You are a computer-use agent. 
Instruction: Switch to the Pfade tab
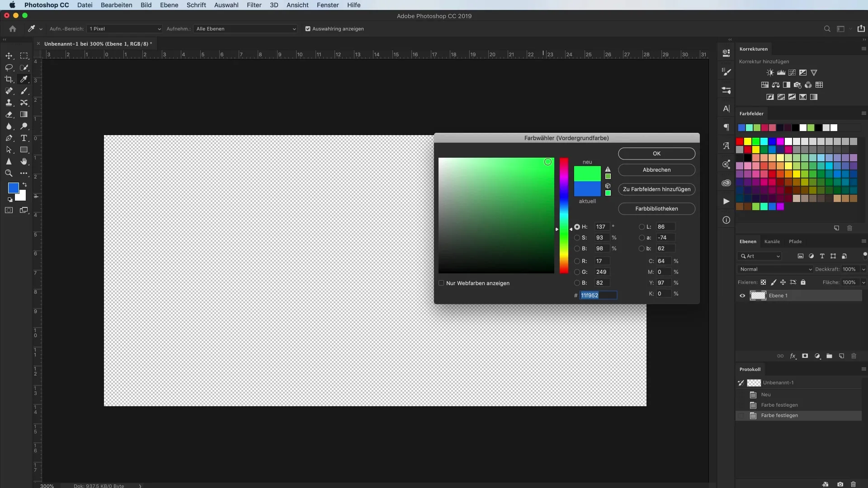point(795,242)
